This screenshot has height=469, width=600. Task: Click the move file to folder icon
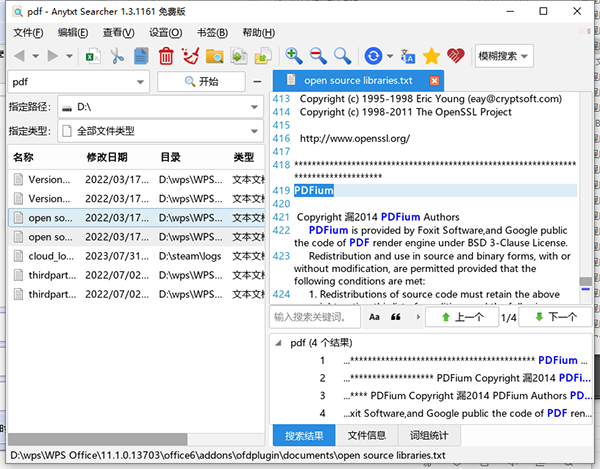(x=263, y=56)
